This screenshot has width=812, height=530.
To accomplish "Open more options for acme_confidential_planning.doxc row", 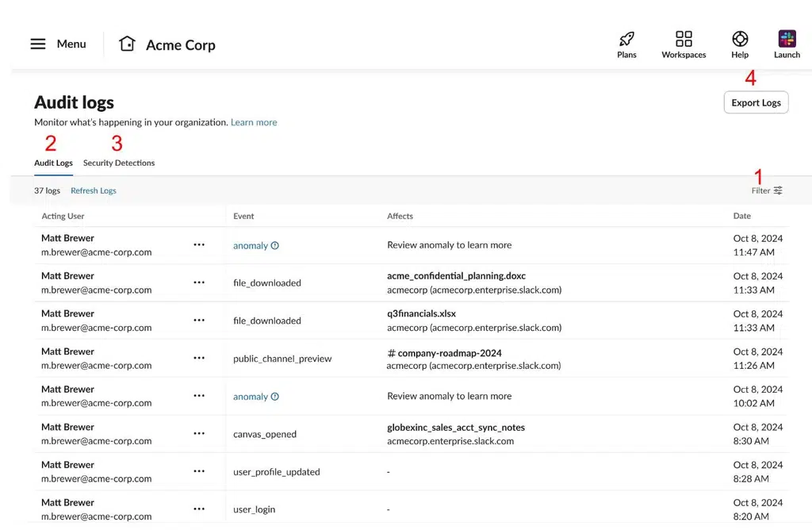I will [x=199, y=282].
